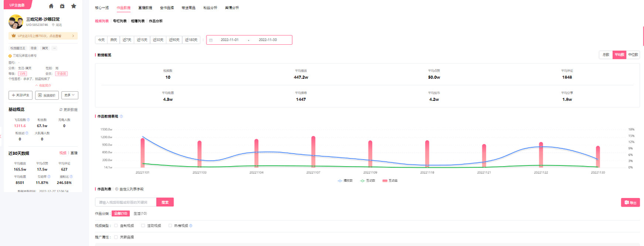Select the 今天 date range

pyautogui.click(x=101, y=40)
